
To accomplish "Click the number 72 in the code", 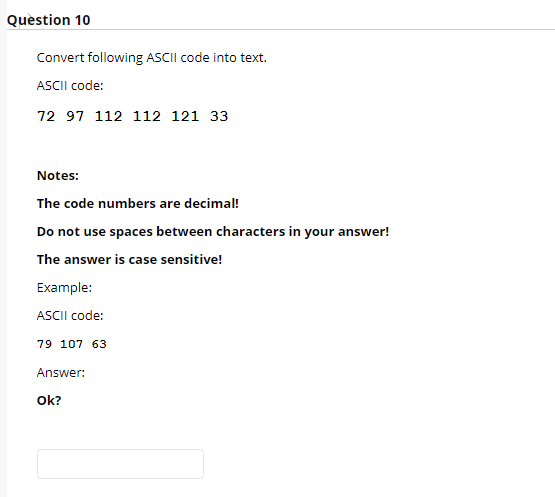I will pyautogui.click(x=46, y=116).
